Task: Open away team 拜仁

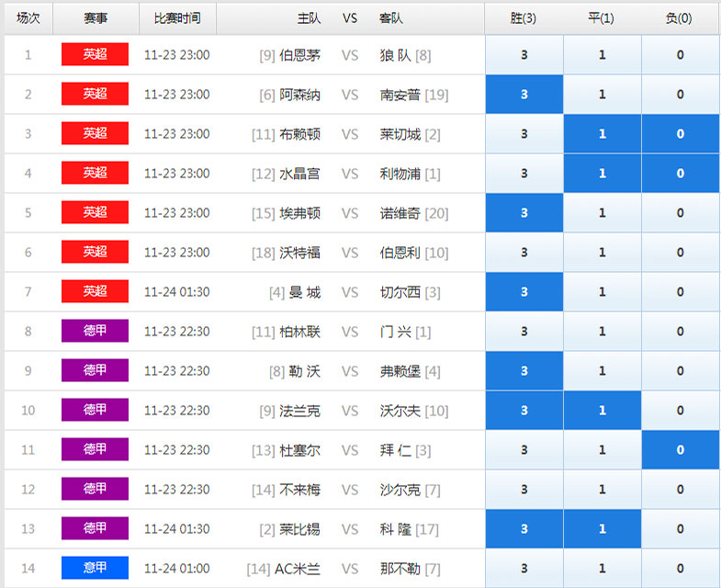Action: point(396,450)
